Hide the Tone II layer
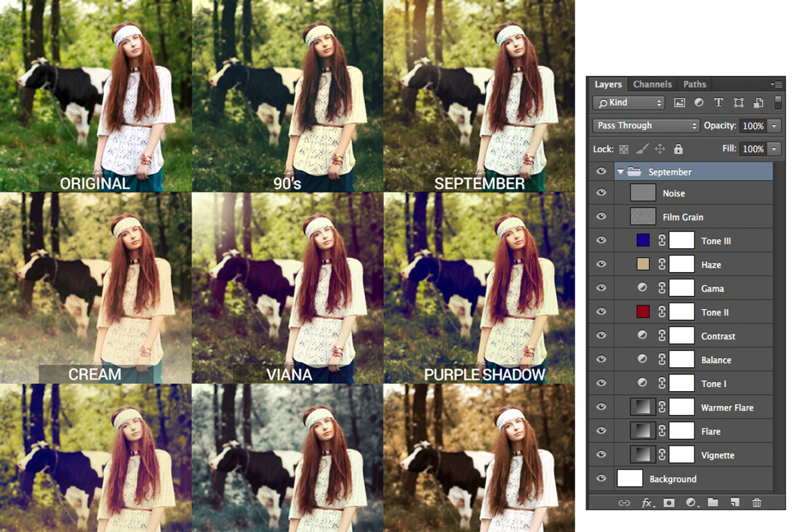This screenshot has height=532, width=798. (x=601, y=312)
